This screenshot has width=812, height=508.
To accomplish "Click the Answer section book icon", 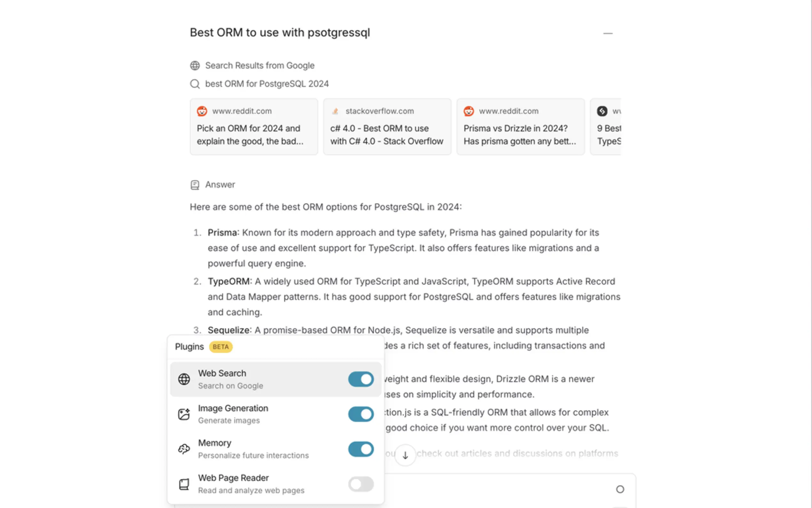I will tap(195, 185).
